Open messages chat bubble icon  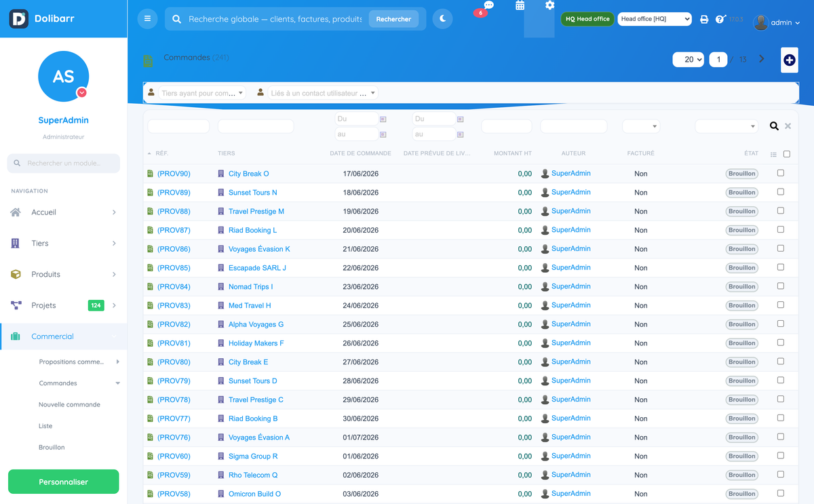pos(488,5)
